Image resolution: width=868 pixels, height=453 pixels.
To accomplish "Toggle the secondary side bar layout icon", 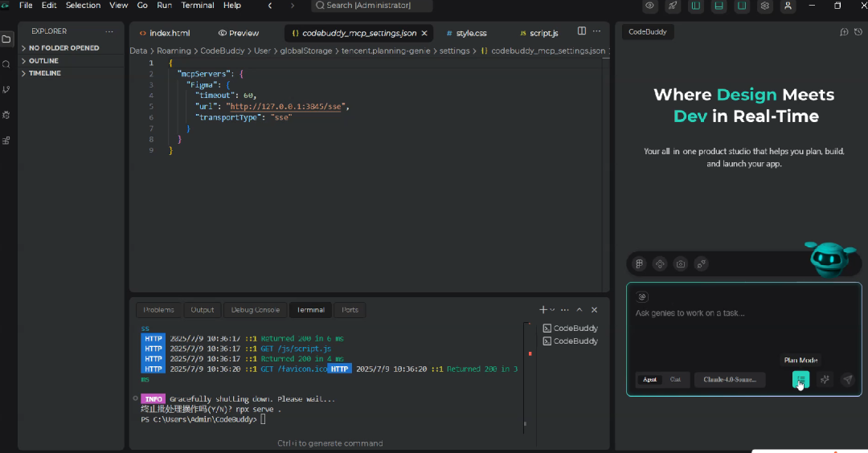I will pyautogui.click(x=742, y=6).
